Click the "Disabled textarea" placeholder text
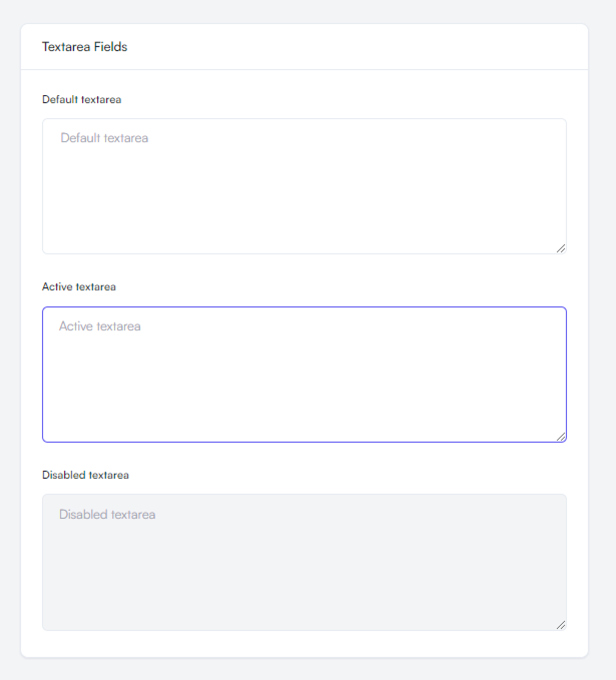Image resolution: width=616 pixels, height=680 pixels. [x=107, y=515]
